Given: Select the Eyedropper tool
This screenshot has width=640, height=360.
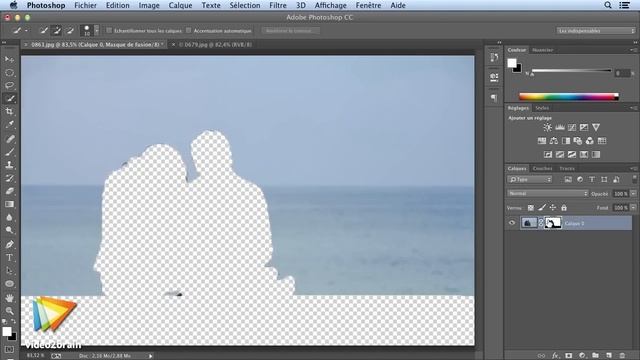Looking at the screenshot, I should click(x=9, y=124).
